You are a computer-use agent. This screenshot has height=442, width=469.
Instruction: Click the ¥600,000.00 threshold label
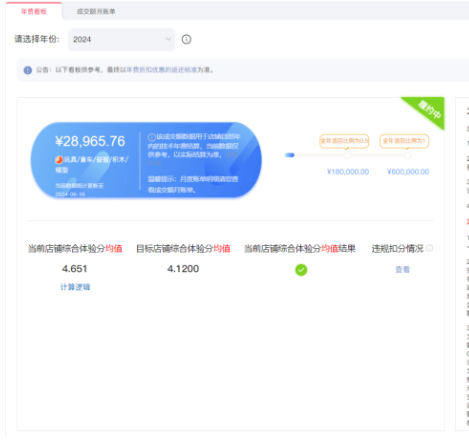(x=408, y=172)
